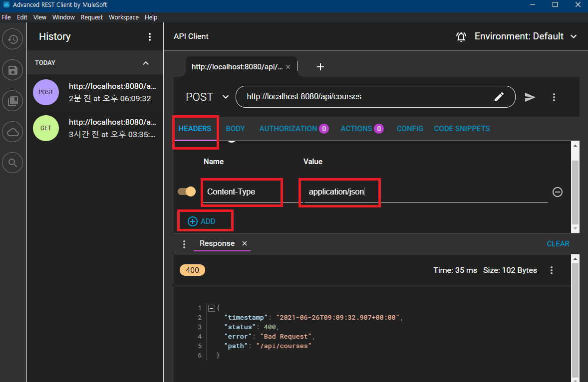Click ADD to add a header

(202, 221)
